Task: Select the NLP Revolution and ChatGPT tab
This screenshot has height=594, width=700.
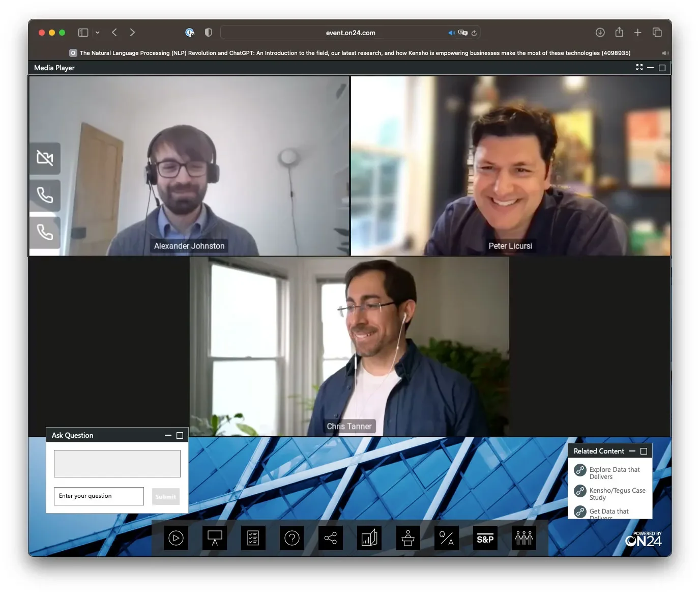Action: [x=350, y=53]
